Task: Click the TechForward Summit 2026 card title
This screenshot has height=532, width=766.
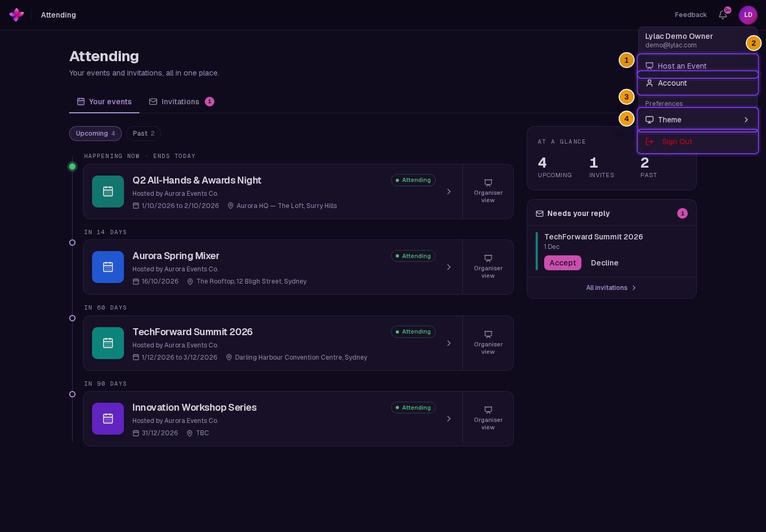Action: pyautogui.click(x=193, y=332)
